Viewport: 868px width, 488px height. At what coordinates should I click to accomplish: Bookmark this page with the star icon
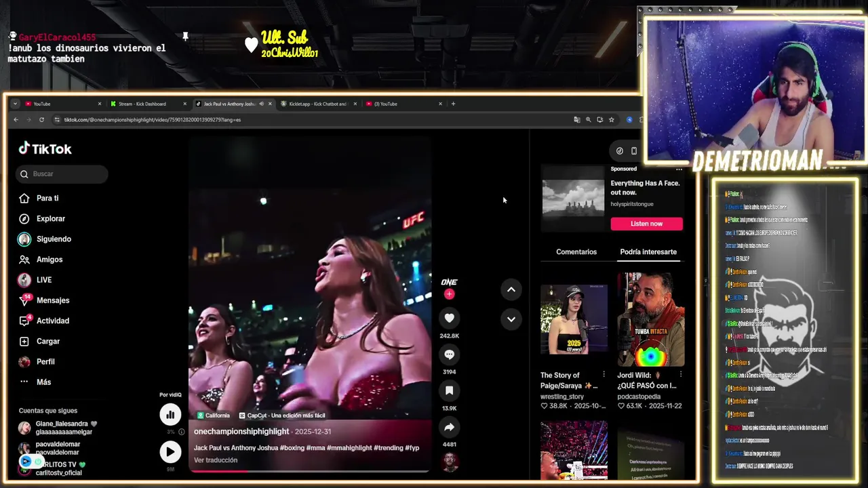tap(611, 120)
